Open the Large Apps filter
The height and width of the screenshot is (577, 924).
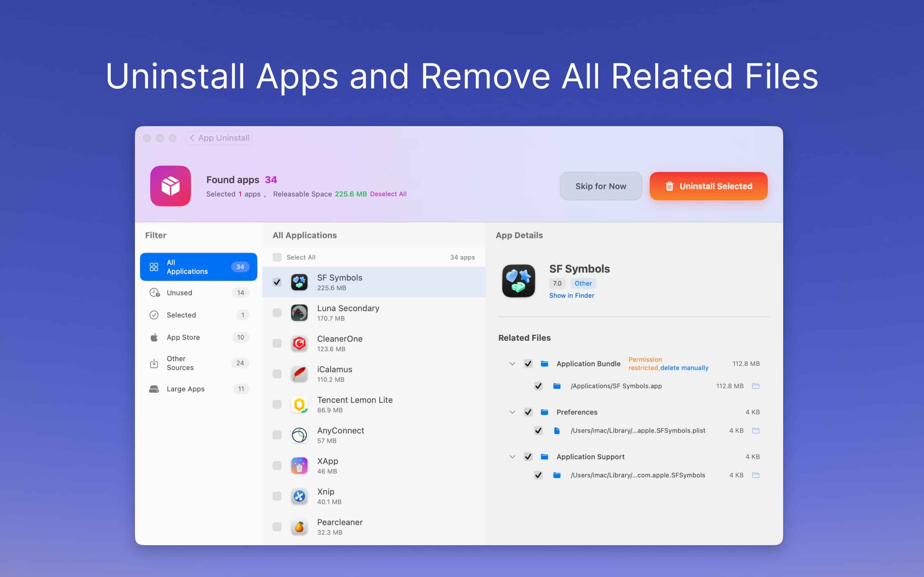tap(185, 388)
